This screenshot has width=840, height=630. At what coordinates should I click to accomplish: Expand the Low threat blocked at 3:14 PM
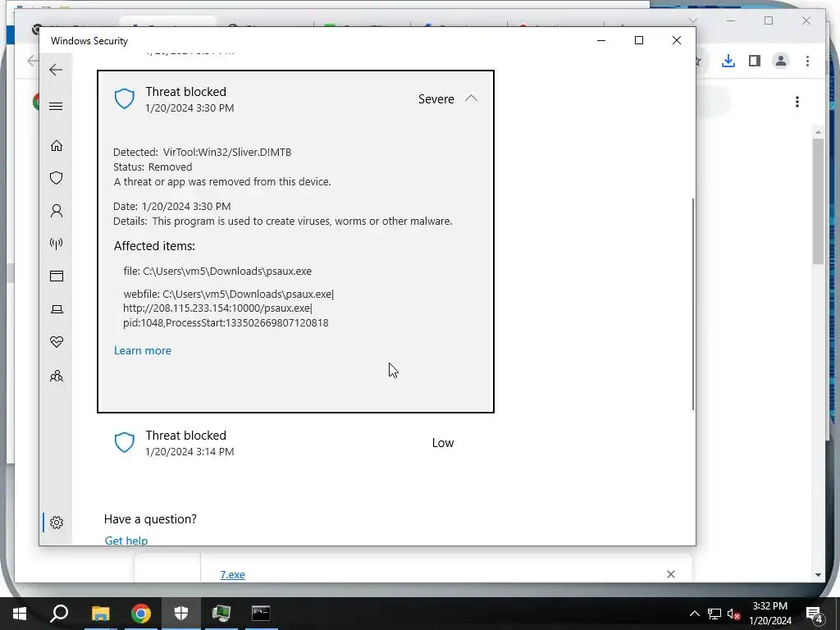coord(295,443)
